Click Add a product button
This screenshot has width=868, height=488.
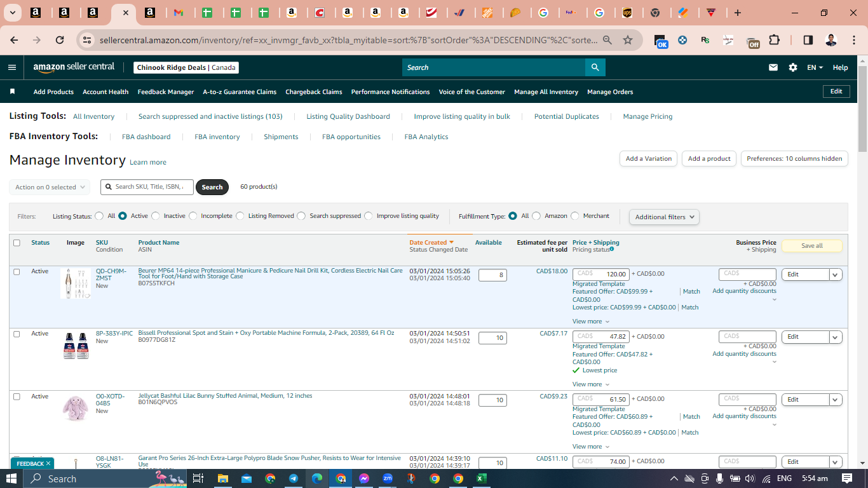[x=709, y=159]
